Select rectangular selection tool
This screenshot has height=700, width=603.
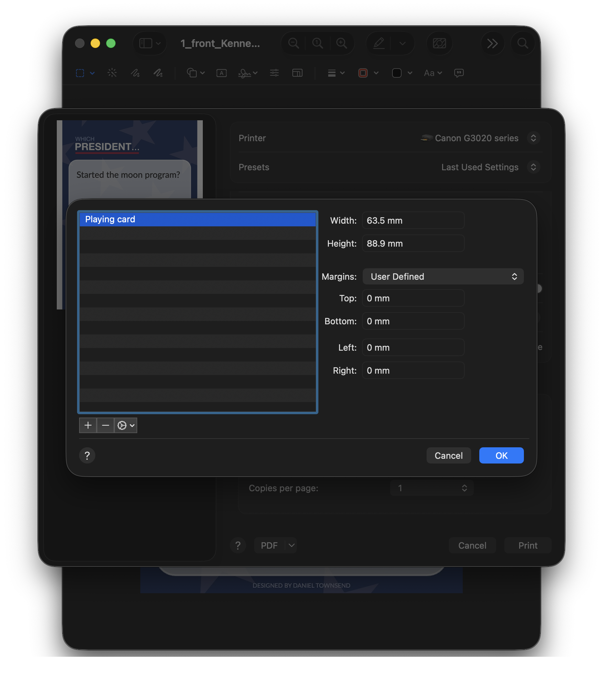coord(80,73)
